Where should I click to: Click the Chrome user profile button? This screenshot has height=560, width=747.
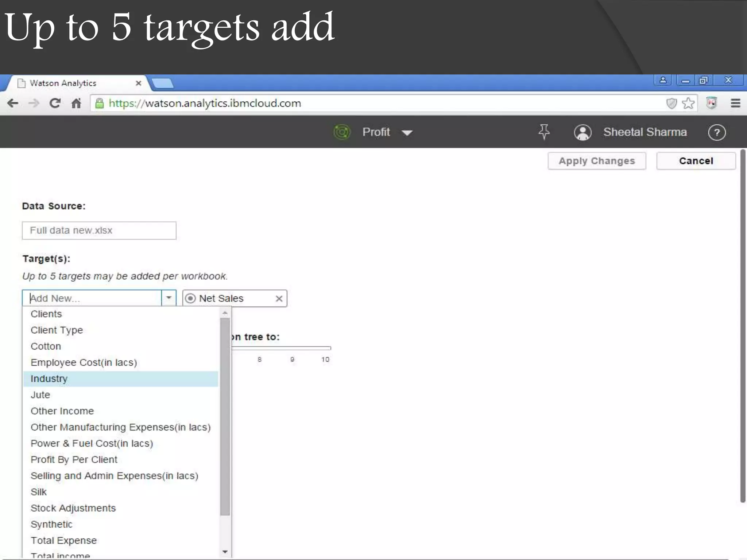(x=663, y=80)
